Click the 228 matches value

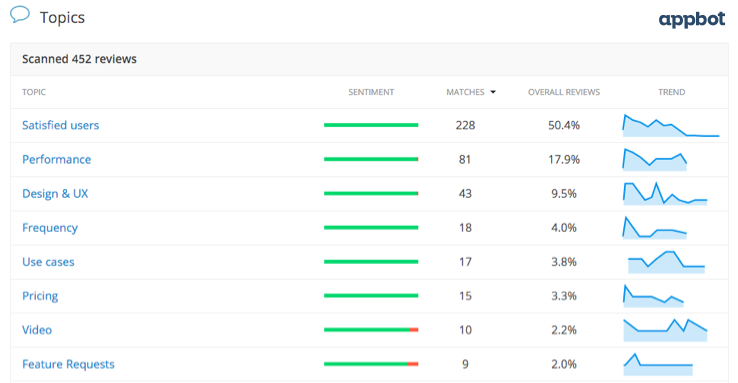click(465, 125)
